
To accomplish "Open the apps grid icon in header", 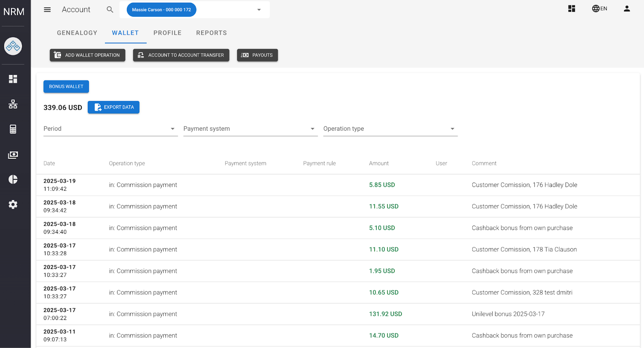I will click(x=572, y=9).
